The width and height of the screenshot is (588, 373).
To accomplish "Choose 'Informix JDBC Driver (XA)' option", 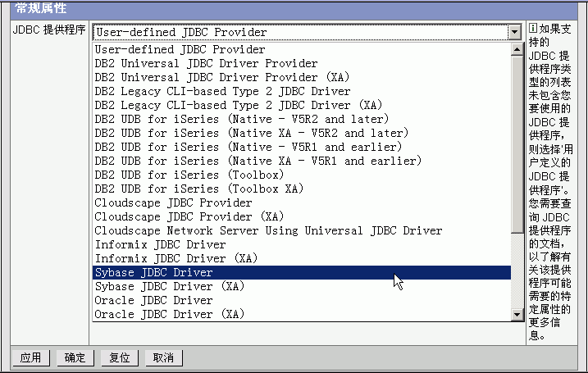I will (x=302, y=258).
